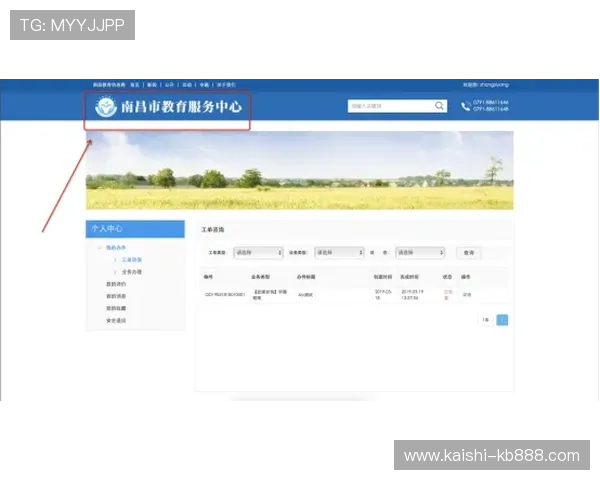Click the hotline phone number 0791 first line
Screen dimensions: 600x480
(x=491, y=102)
